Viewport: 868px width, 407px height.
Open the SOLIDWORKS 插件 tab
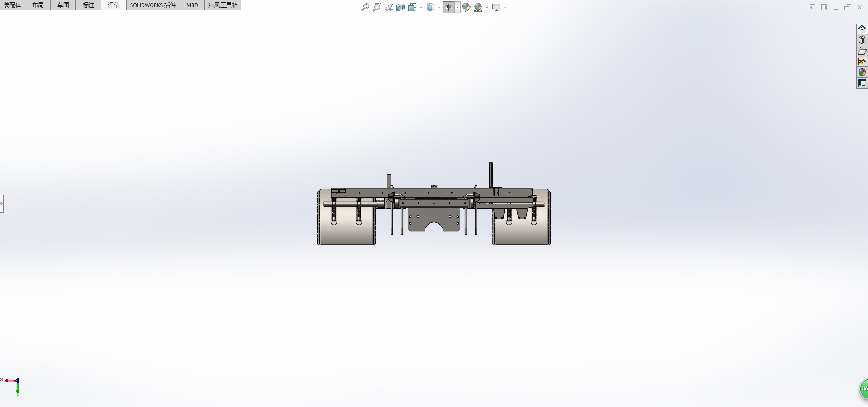(x=153, y=5)
